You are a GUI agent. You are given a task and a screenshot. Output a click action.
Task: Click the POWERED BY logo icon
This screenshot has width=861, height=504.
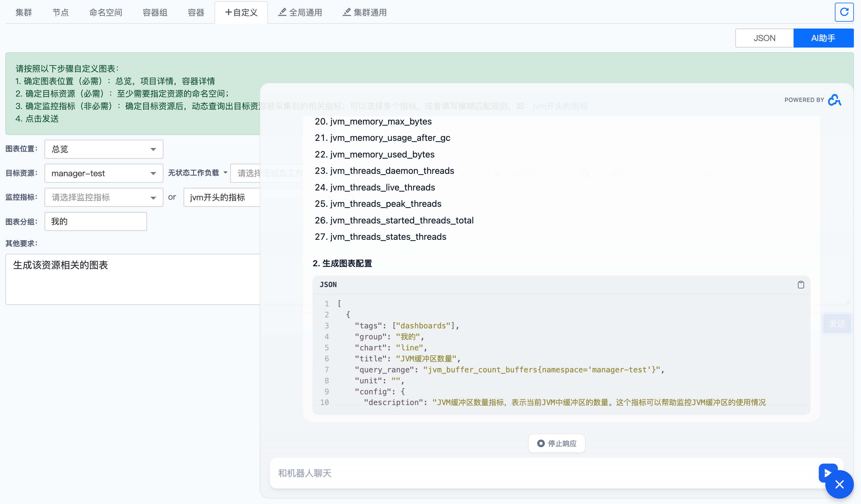834,100
